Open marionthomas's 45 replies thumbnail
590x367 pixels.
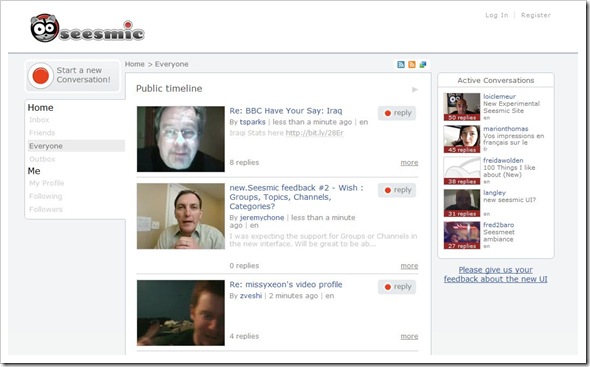[x=462, y=139]
